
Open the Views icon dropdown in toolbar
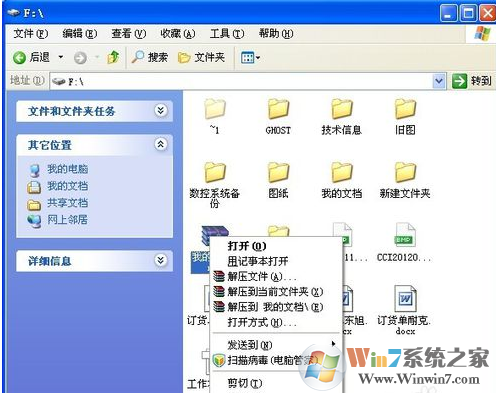coord(250,58)
